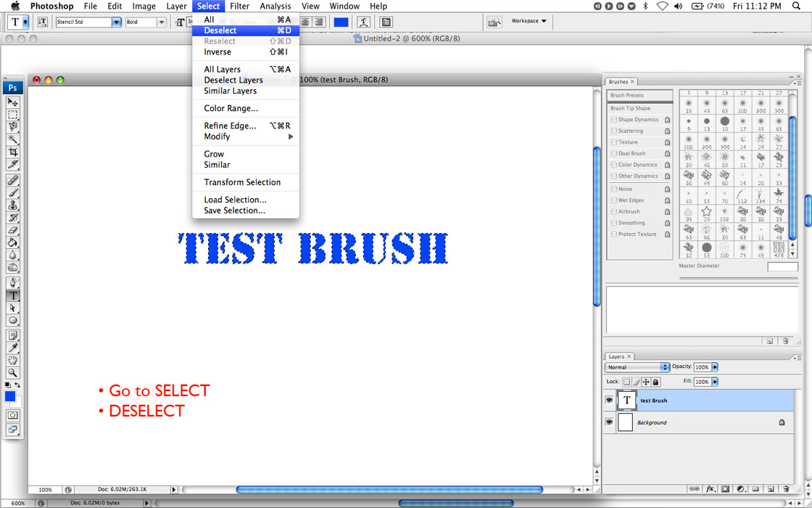Select the Hand tool

(x=13, y=360)
